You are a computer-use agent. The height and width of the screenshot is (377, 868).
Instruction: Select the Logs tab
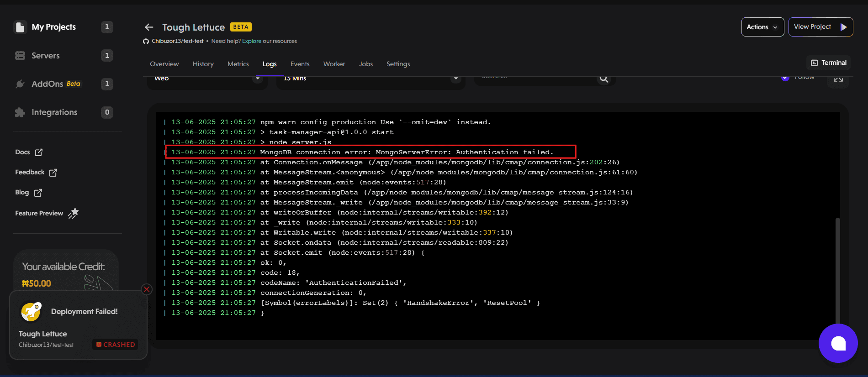270,64
